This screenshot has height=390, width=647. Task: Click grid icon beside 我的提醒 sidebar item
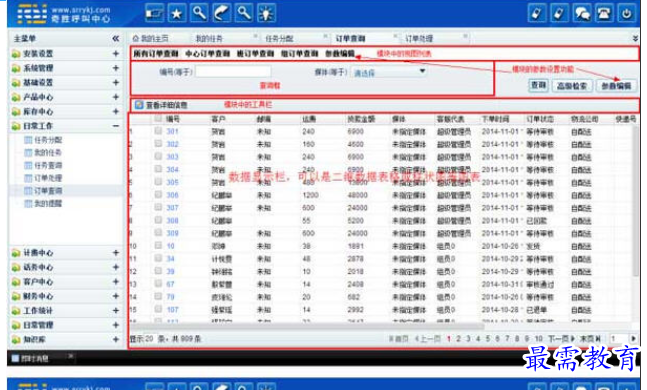pos(28,203)
